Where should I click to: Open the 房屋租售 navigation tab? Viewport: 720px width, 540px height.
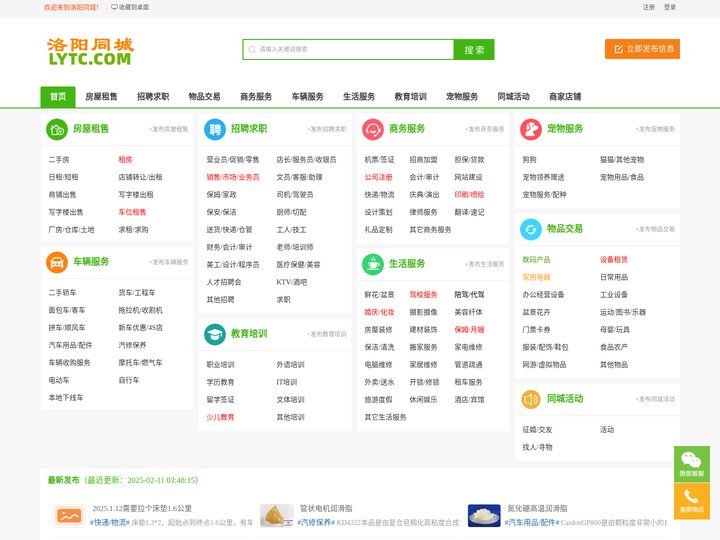[101, 96]
